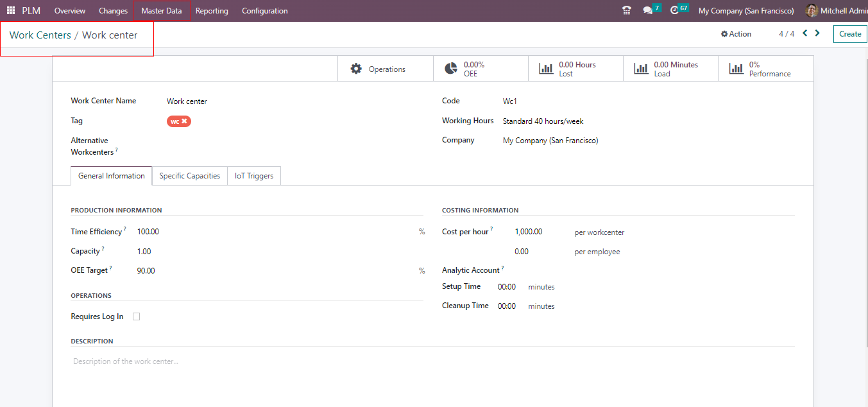The width and height of the screenshot is (868, 407).
Task: Open the Master Data menu
Action: click(162, 11)
